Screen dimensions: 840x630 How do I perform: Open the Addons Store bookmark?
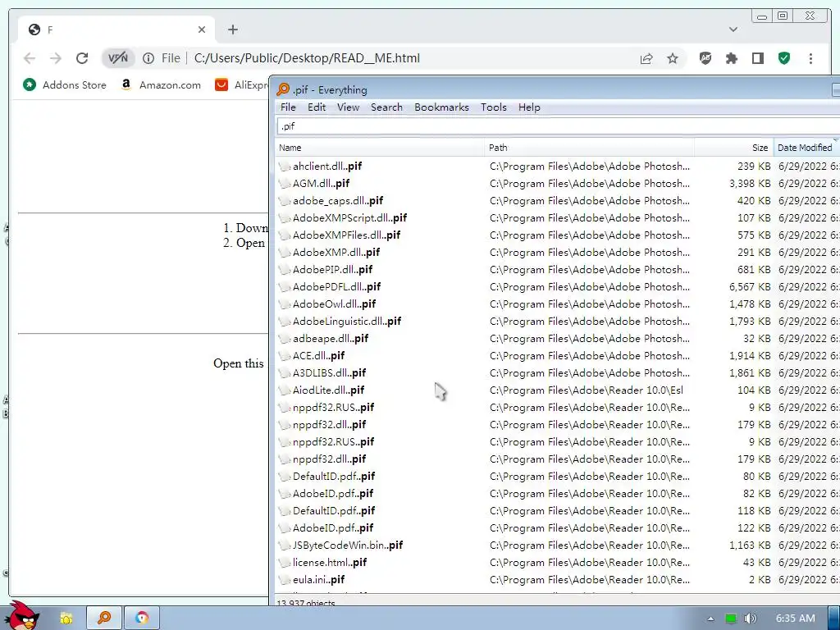point(65,84)
